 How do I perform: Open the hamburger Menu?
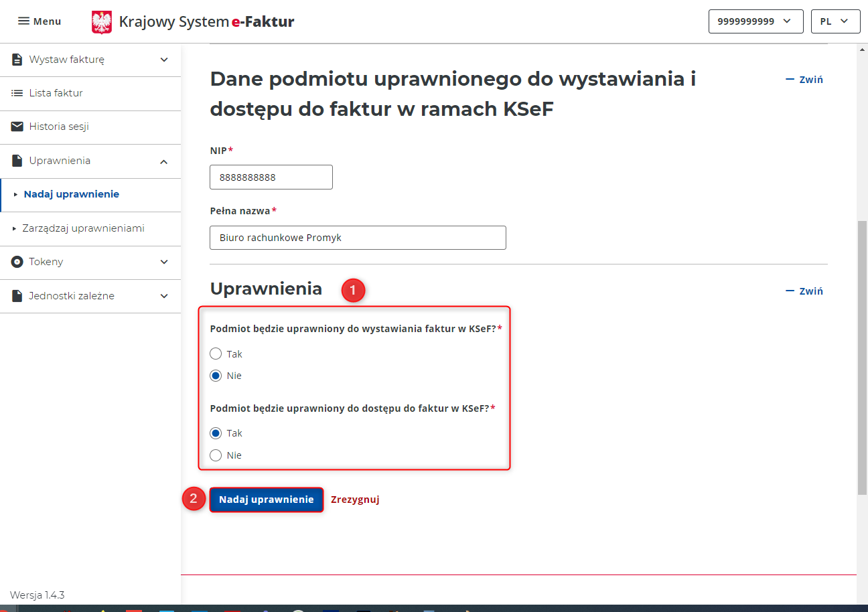[x=39, y=21]
